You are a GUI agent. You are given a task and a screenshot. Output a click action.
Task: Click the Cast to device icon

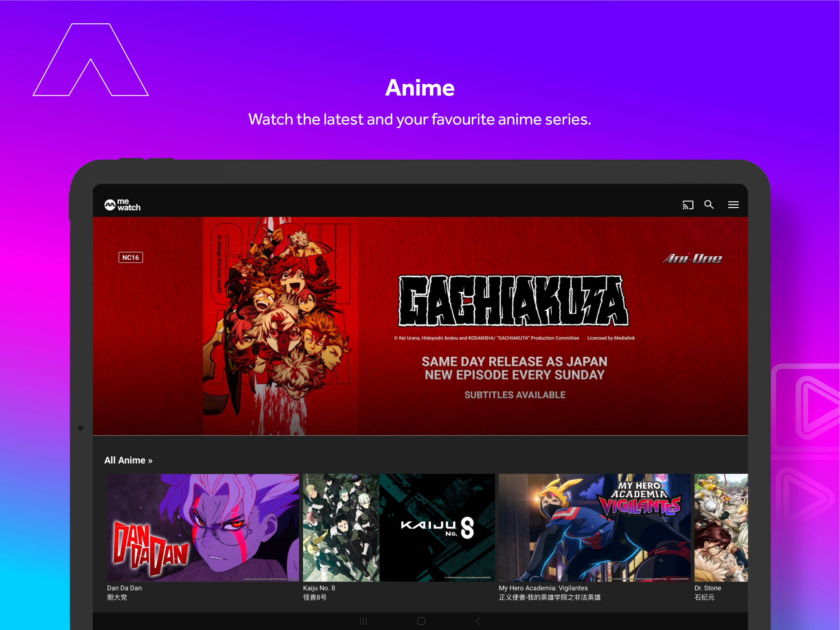(x=687, y=205)
